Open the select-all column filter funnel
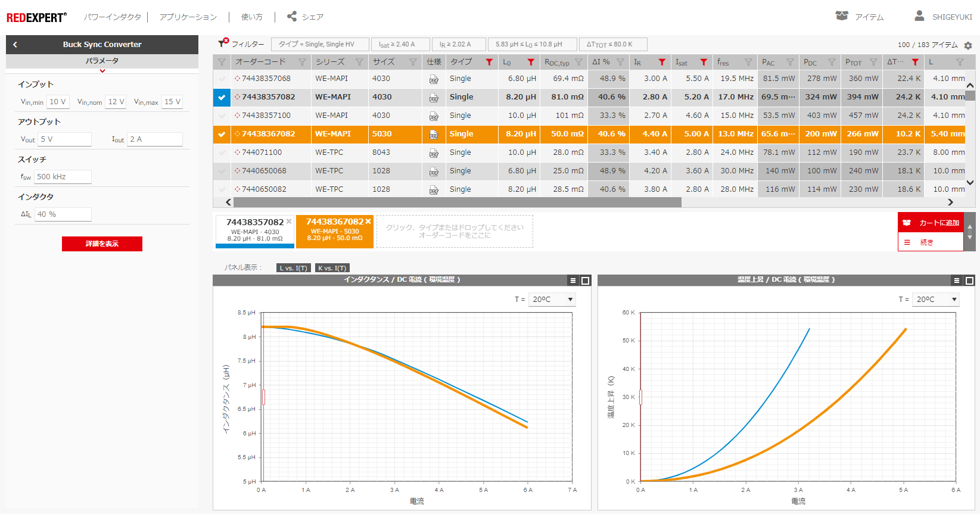 (222, 62)
